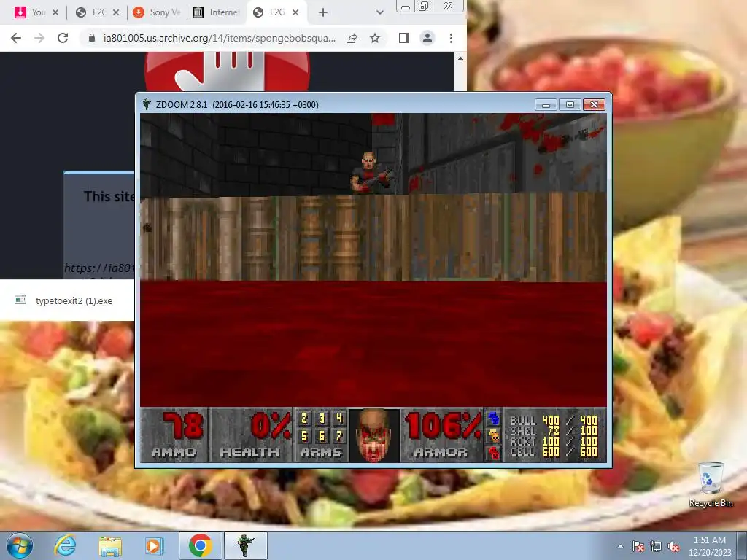Launch Internet Explorer from taskbar

(x=65, y=545)
